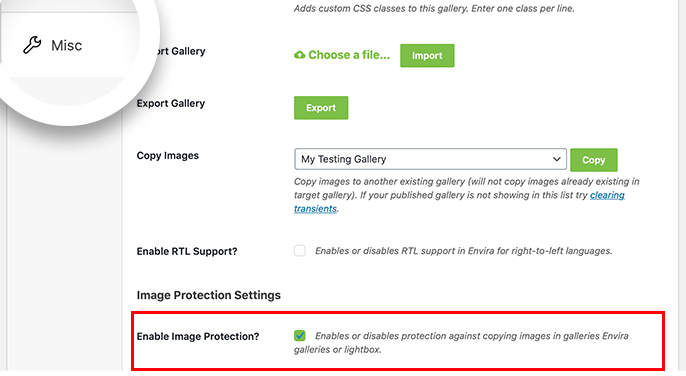Click the Copy Images field label

pos(168,156)
